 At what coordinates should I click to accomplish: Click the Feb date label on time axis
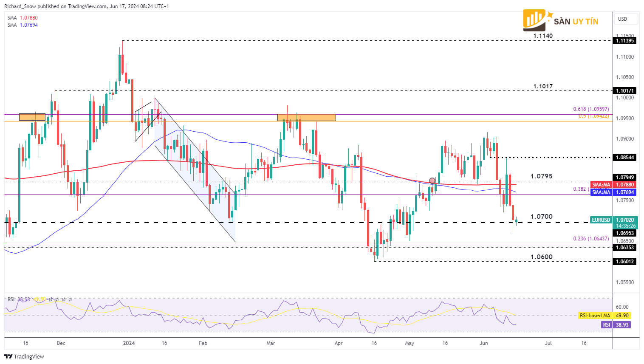click(x=203, y=343)
